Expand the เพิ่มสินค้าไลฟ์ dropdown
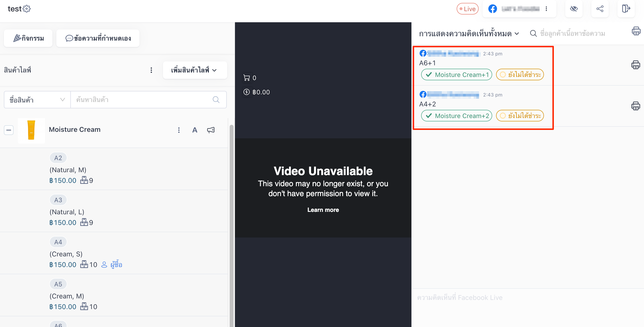This screenshot has width=644, height=327. coord(195,70)
